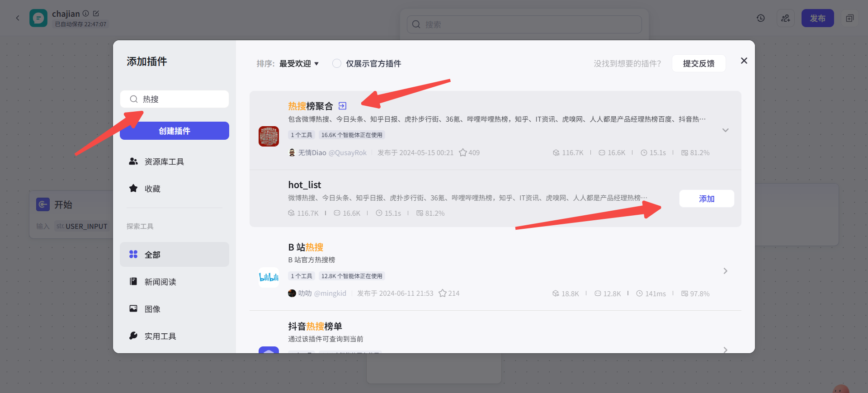Click 12.8K 个智能体正在使用 tag
This screenshot has height=393, width=868.
tap(352, 276)
